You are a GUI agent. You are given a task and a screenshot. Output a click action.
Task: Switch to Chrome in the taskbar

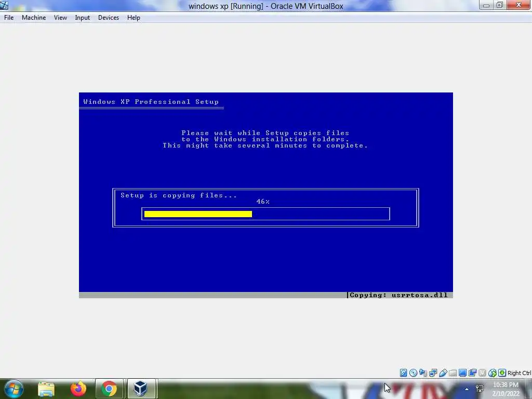[x=109, y=389]
